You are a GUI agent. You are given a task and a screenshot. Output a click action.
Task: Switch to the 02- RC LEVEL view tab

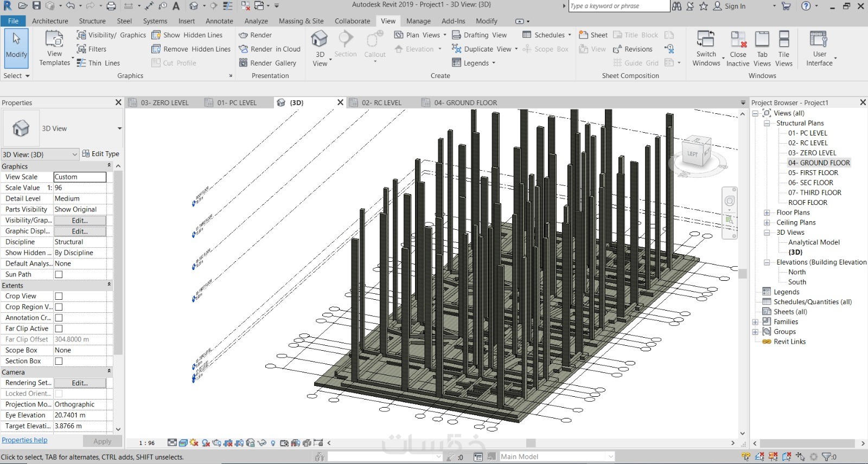(x=381, y=102)
